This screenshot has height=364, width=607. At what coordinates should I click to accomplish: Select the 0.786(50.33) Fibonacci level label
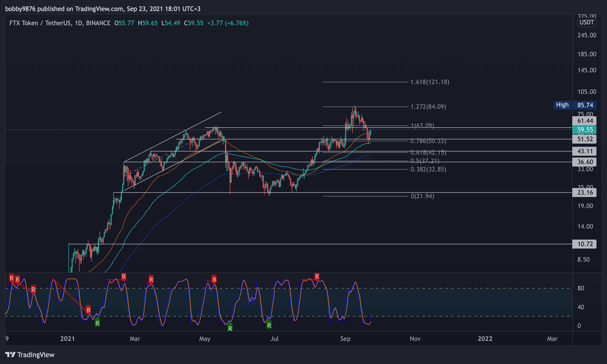point(428,141)
